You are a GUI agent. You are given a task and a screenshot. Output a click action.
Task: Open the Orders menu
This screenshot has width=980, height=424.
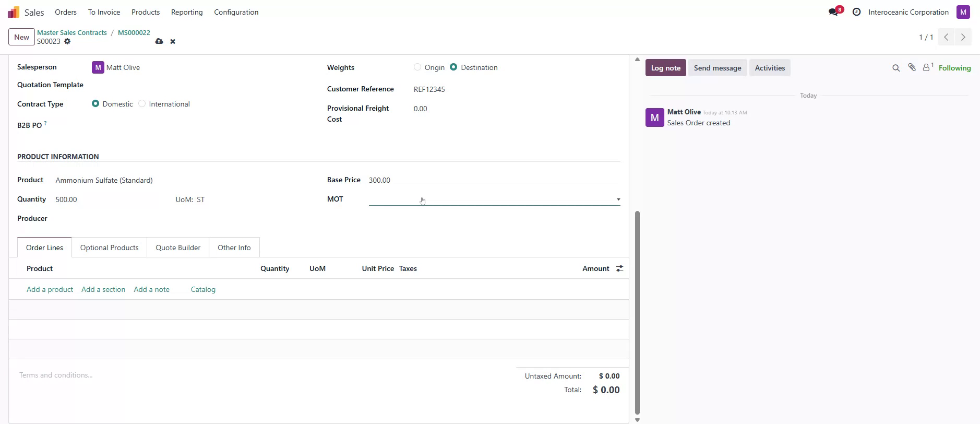(66, 12)
